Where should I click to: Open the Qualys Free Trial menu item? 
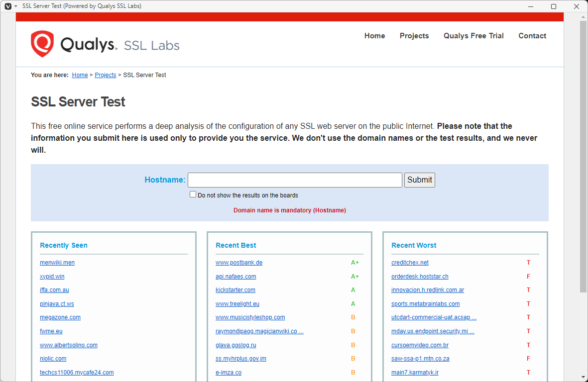473,36
